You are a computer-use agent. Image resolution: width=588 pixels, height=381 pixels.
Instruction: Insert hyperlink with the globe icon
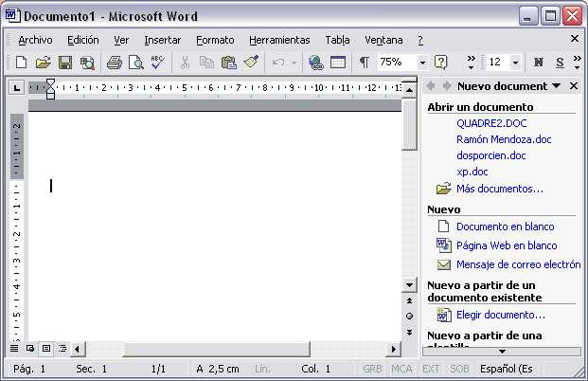[315, 63]
